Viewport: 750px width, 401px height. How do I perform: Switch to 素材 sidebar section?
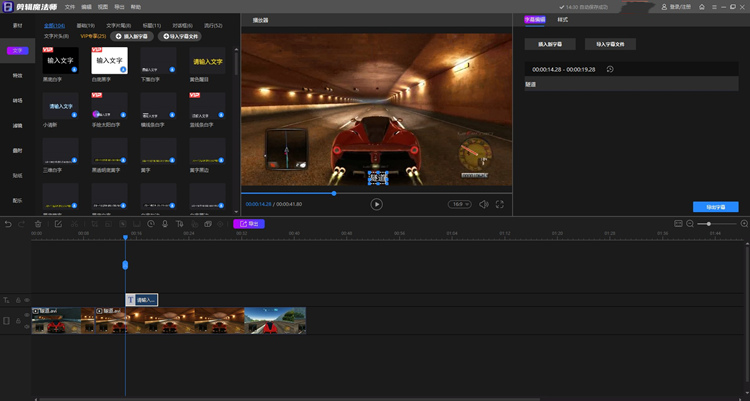17,25
